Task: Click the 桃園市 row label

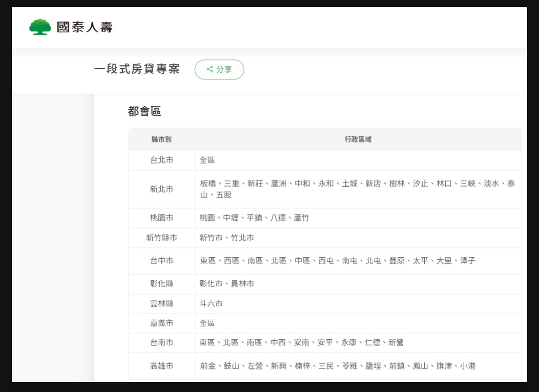Action: click(x=162, y=218)
